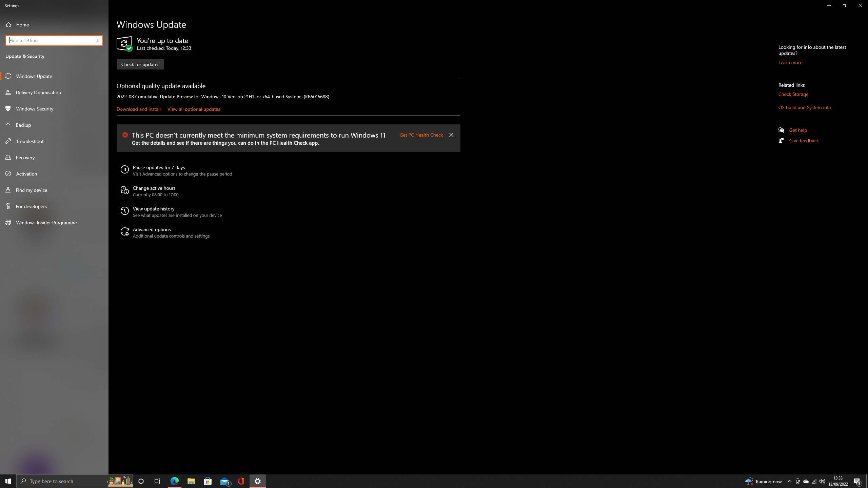Open OS build and System info
Screen dimensions: 868x488
(805, 107)
